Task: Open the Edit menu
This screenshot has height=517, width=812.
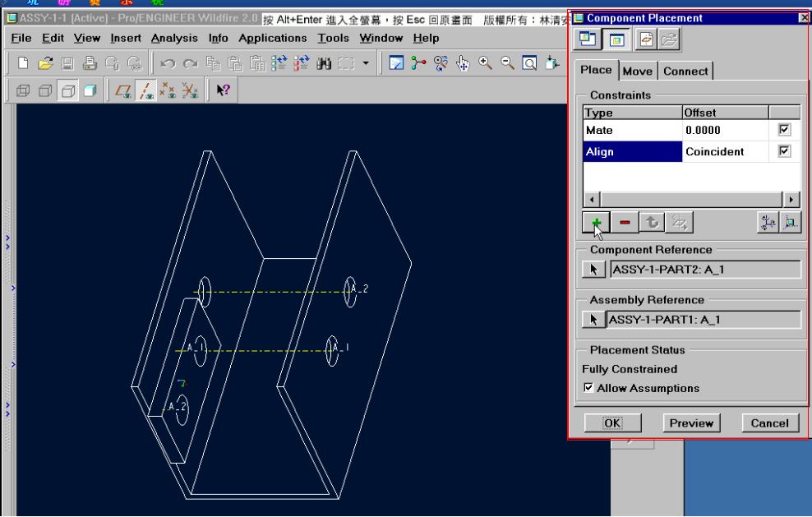Action: (x=53, y=38)
